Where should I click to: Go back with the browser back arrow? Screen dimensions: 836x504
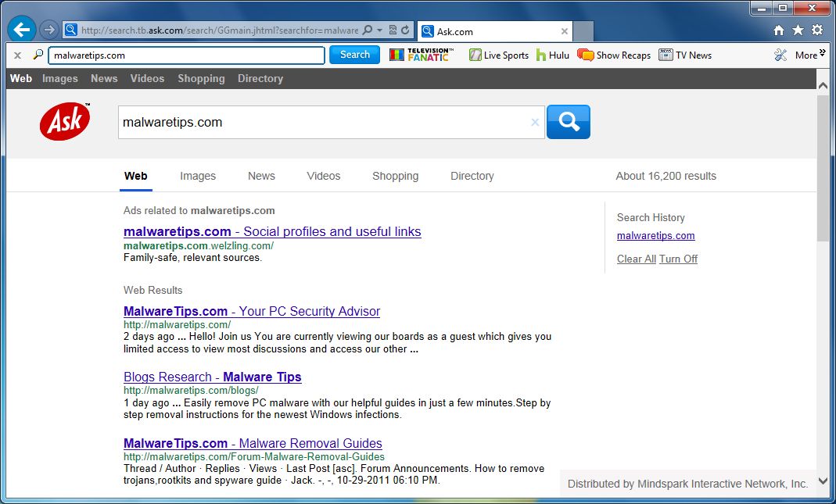tap(22, 30)
